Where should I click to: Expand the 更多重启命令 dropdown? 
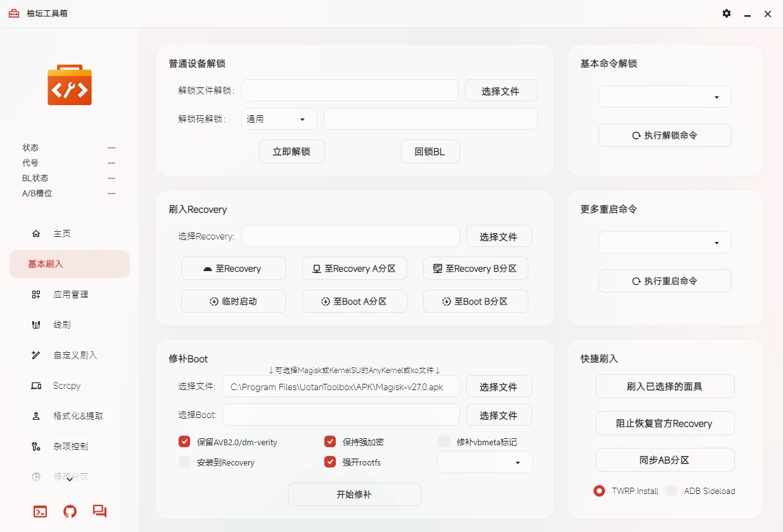(x=665, y=243)
